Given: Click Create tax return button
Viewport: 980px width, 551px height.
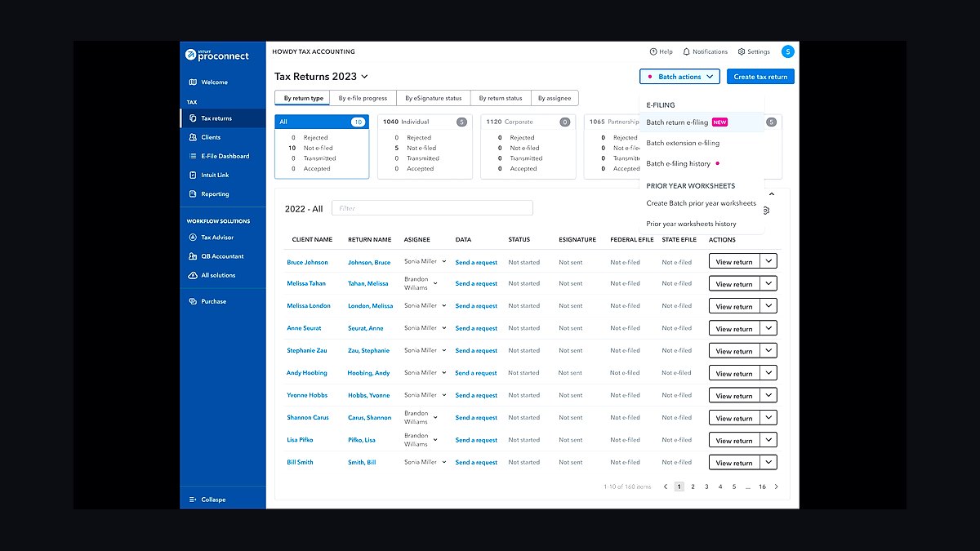Looking at the screenshot, I should coord(760,77).
